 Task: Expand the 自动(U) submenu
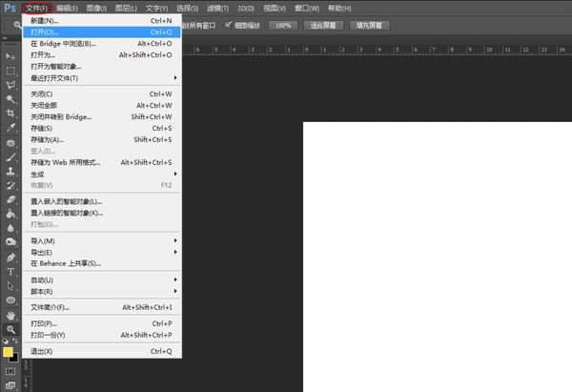coord(102,280)
